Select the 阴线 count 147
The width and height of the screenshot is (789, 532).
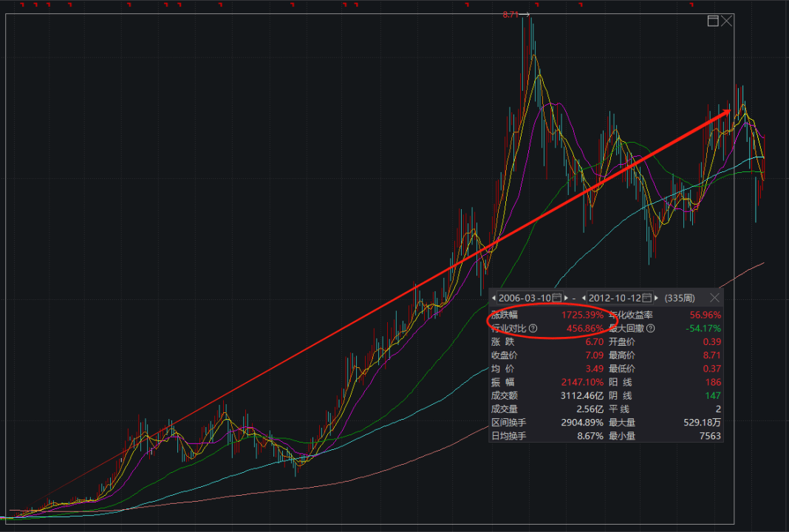[713, 395]
